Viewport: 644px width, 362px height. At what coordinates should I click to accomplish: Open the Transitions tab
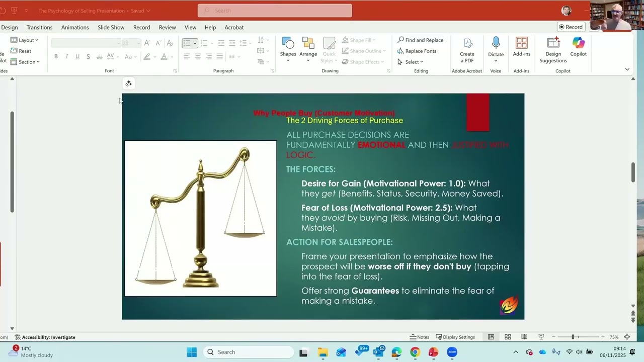coord(39,27)
